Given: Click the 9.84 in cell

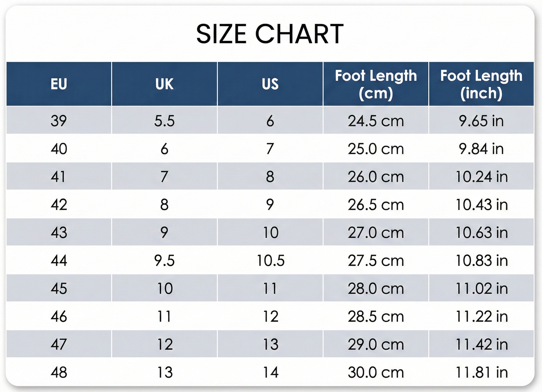Looking at the screenshot, I should coord(481,149).
